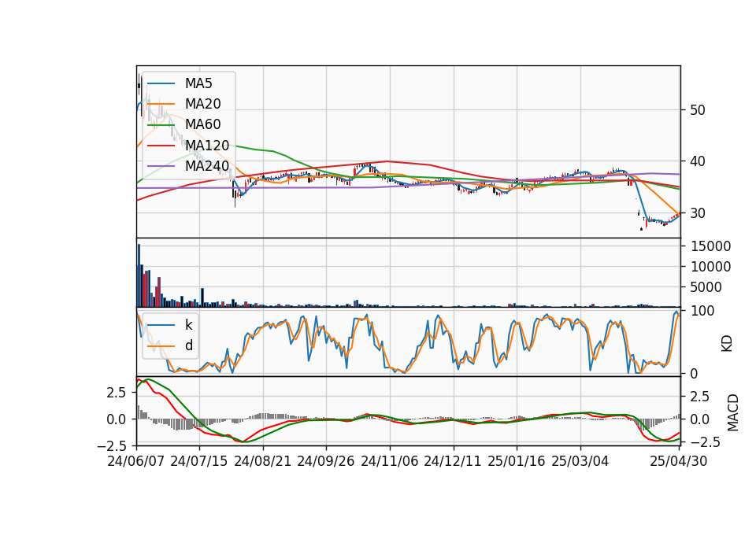This screenshot has height=543, width=756.
Task: Click the volume axis value 15000
Action: [710, 246]
